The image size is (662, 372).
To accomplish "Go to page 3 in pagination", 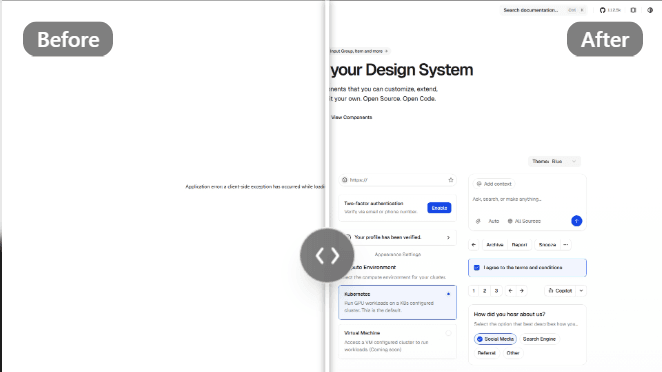I will point(496,291).
